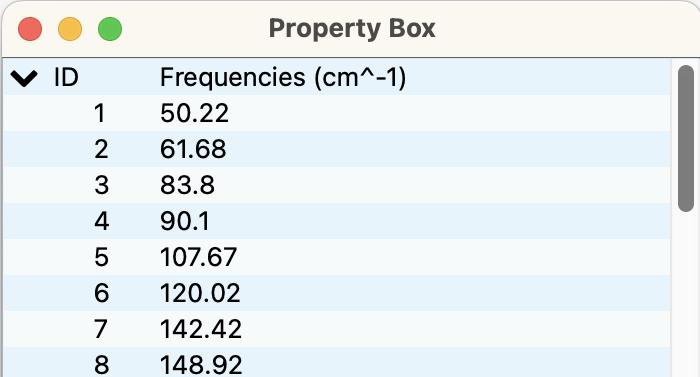Screen dimensions: 700x377
Task: Select row with frequency 61.68
Action: 337,149
